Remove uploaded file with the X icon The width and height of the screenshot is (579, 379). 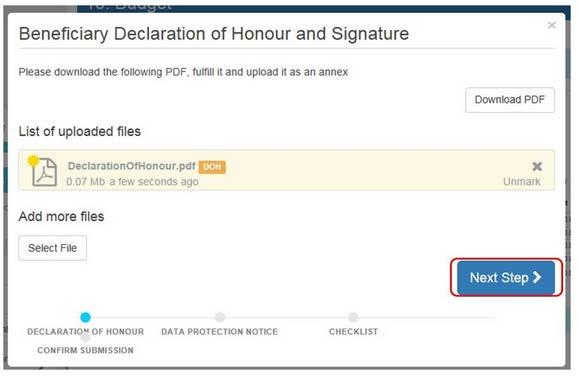pos(537,166)
